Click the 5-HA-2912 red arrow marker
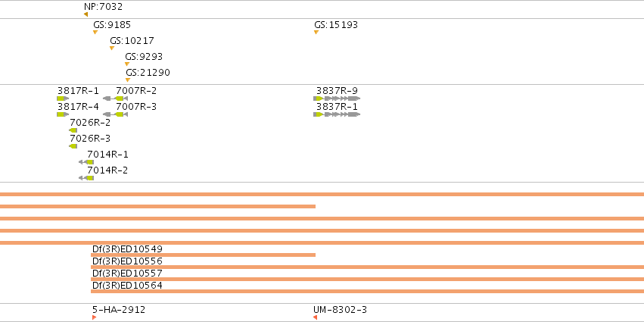 [95, 317]
